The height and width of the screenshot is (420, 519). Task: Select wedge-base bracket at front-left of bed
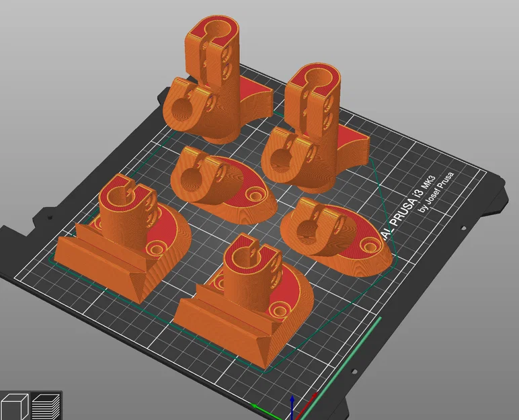pos(122,239)
